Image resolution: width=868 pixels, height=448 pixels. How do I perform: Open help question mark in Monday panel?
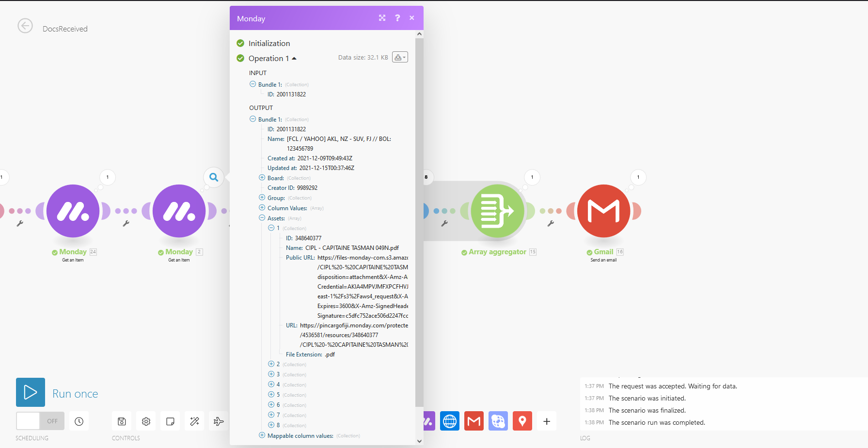(397, 18)
